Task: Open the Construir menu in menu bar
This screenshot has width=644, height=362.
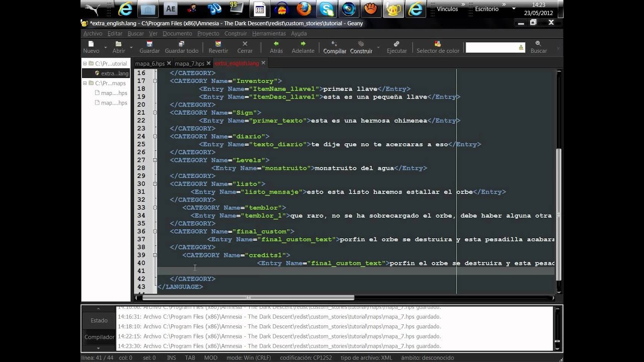Action: 235,34
